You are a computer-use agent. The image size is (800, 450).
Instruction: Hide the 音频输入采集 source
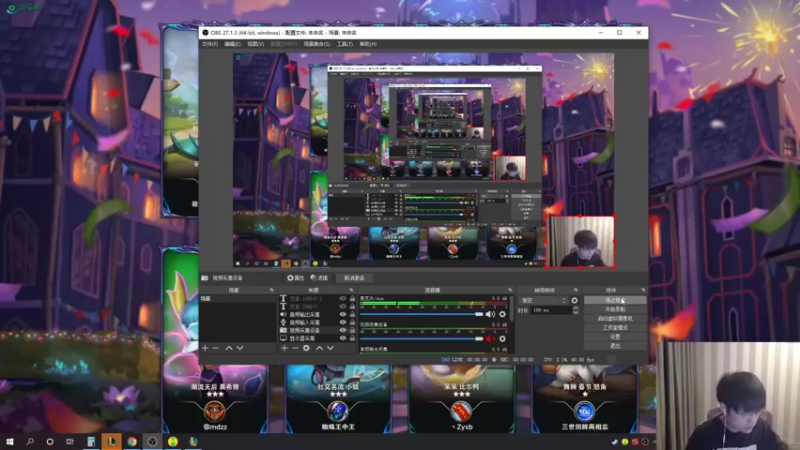coord(343,322)
